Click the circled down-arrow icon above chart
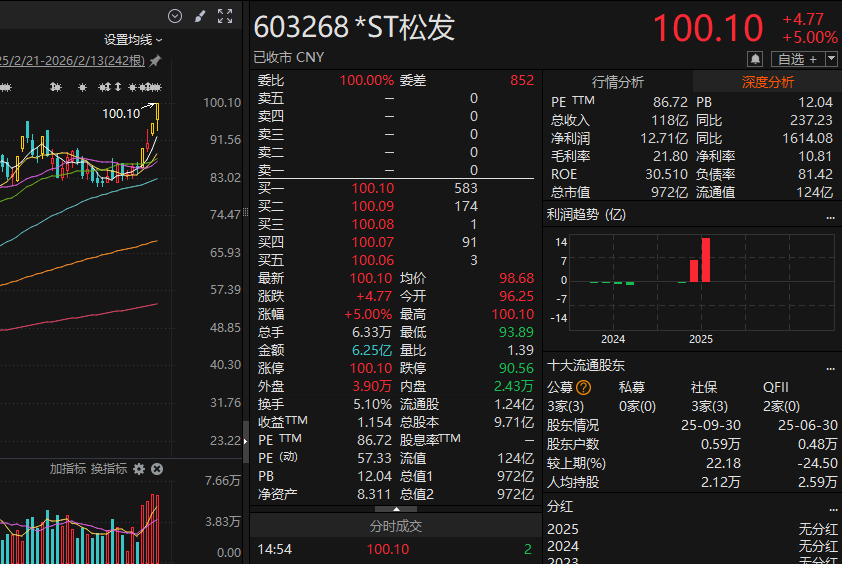The width and height of the screenshot is (842, 564). coord(175,16)
